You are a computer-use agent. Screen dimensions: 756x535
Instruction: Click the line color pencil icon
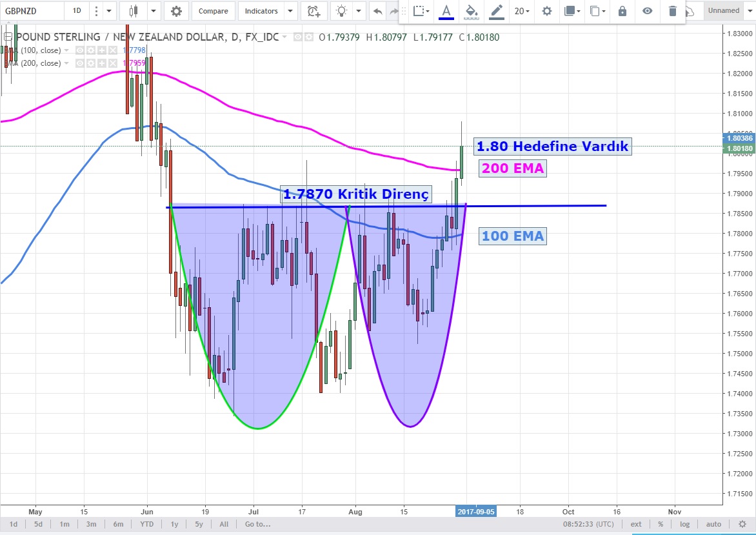tap(495, 11)
